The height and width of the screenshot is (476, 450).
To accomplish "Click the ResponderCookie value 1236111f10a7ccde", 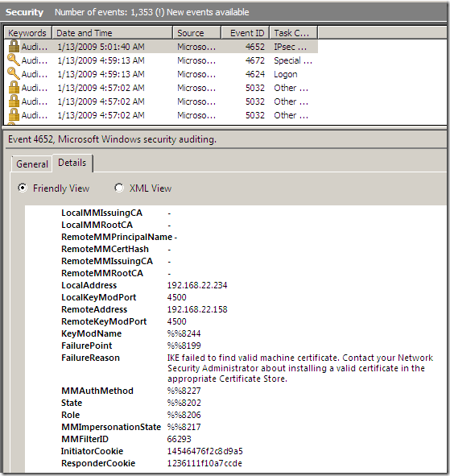I will coord(204,463).
